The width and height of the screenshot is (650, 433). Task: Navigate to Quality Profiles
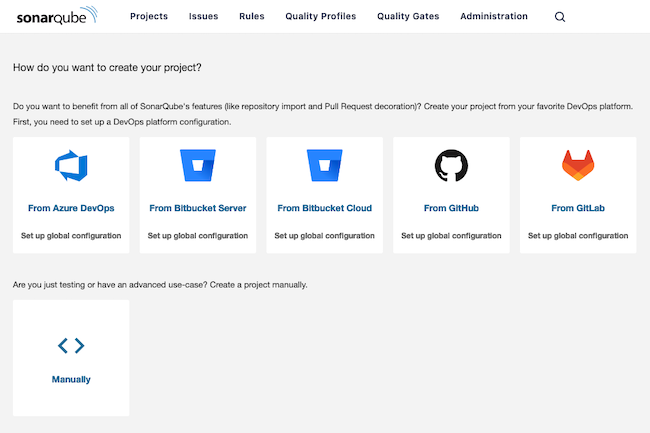320,17
